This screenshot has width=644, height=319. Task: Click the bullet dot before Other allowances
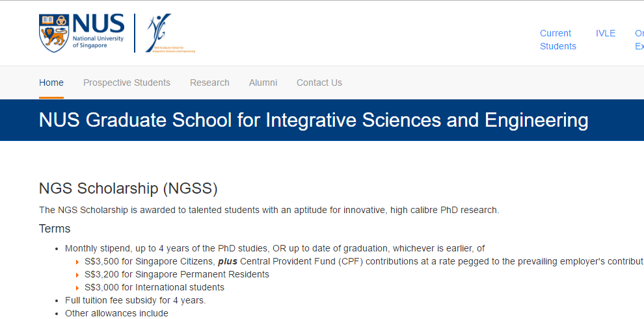(x=58, y=314)
